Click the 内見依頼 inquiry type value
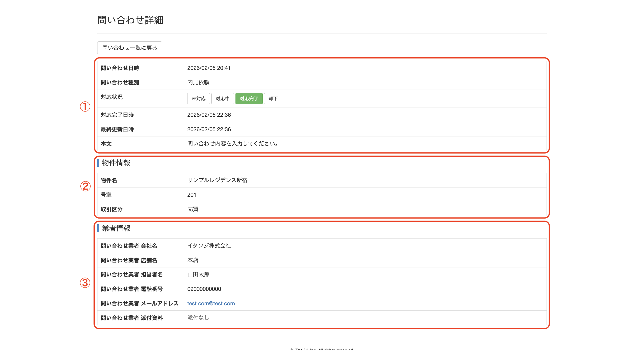Image resolution: width=644 pixels, height=350 pixels. tap(198, 82)
